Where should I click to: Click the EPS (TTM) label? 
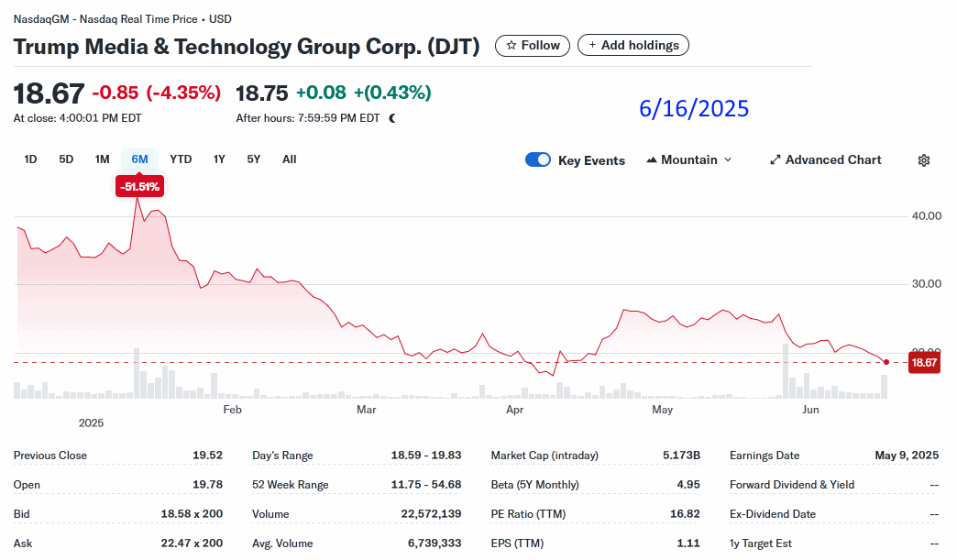pyautogui.click(x=517, y=543)
